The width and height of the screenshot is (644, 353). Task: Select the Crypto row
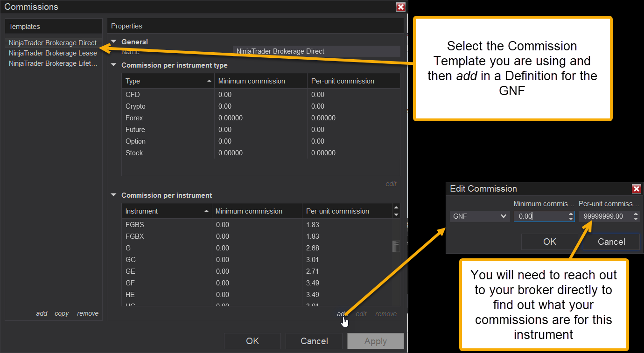point(261,106)
